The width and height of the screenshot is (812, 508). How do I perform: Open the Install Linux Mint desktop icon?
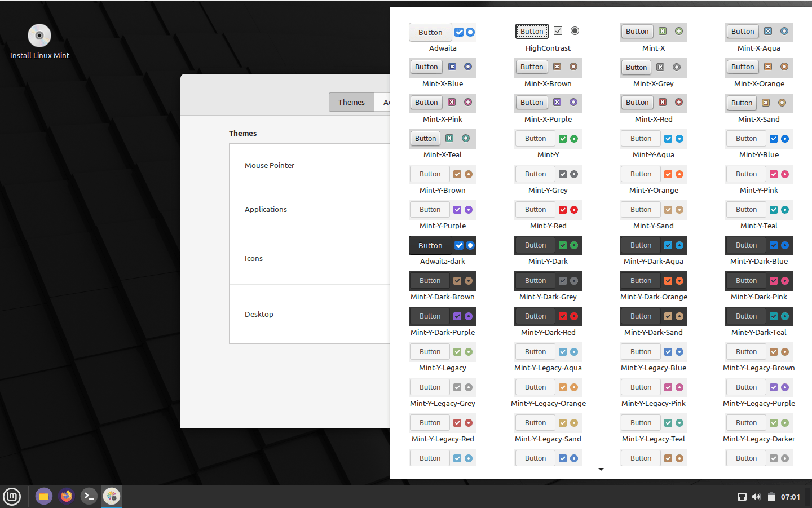coord(39,41)
